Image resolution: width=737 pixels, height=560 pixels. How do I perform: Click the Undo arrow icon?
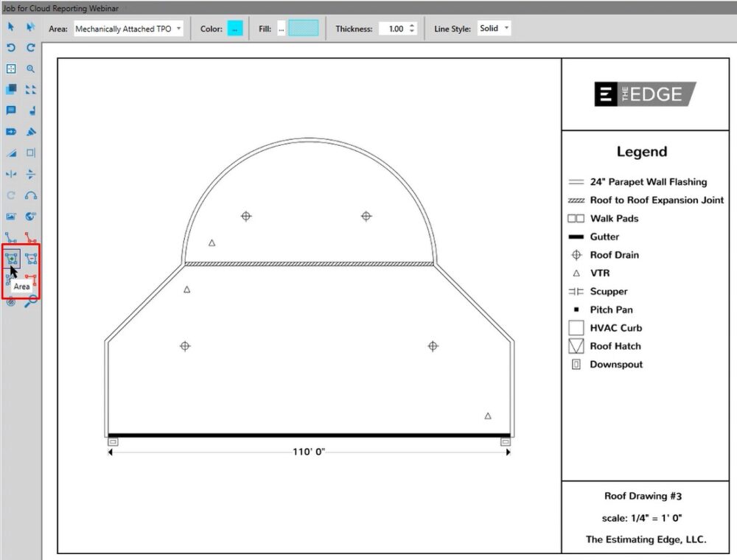(11, 48)
